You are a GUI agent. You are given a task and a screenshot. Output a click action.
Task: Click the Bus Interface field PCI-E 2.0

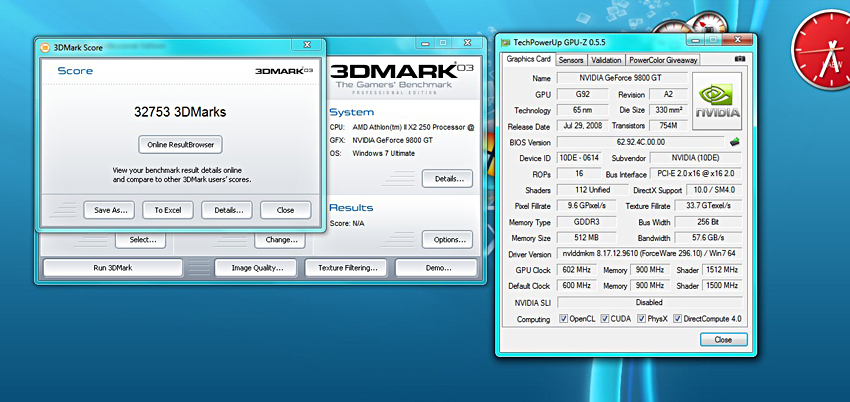[696, 174]
